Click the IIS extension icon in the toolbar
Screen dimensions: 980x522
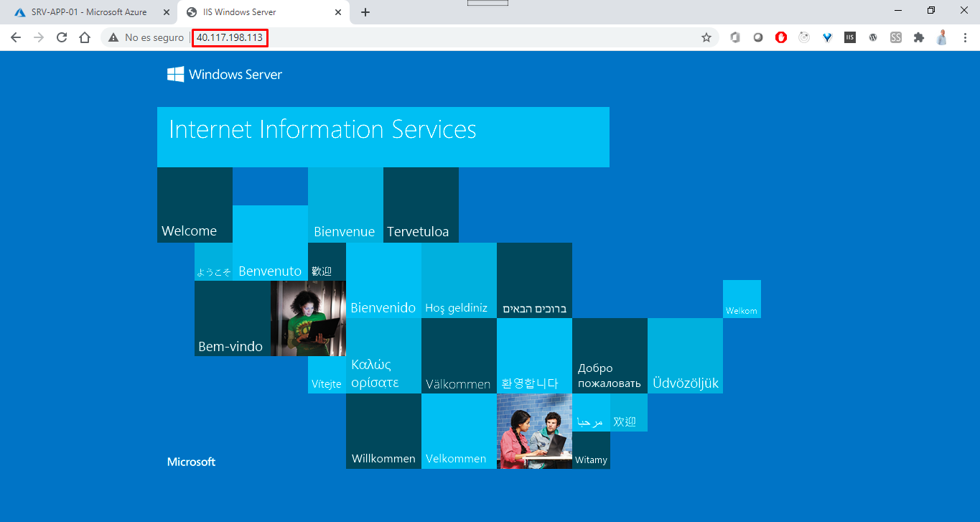(849, 37)
